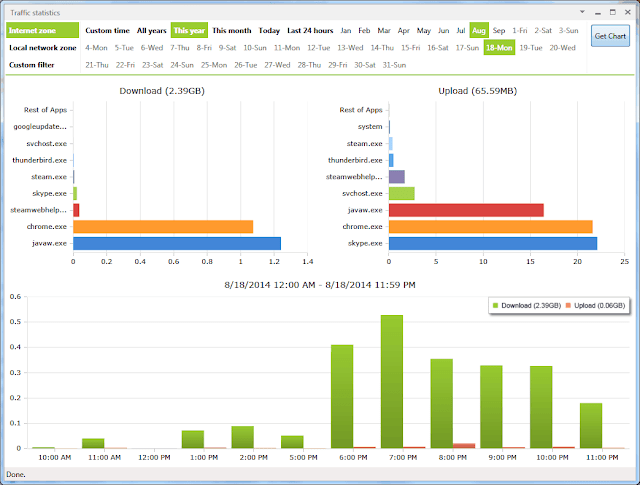Image resolution: width=640 pixels, height=485 pixels.
Task: Open the title bar dropdown arrow
Action: tap(582, 12)
